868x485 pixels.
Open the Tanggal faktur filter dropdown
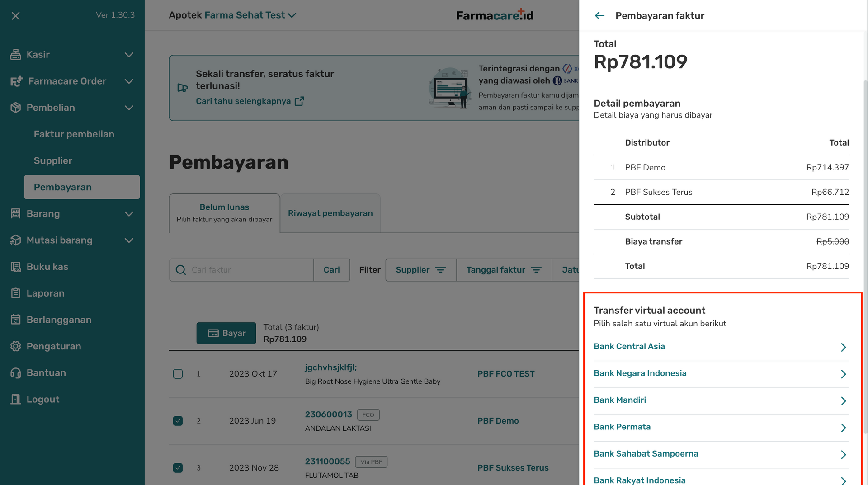504,270
